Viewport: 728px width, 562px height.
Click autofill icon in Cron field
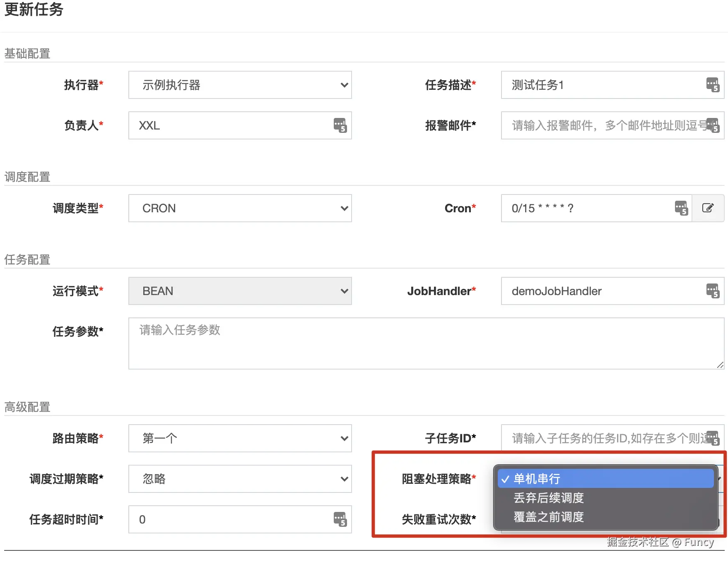pos(681,208)
